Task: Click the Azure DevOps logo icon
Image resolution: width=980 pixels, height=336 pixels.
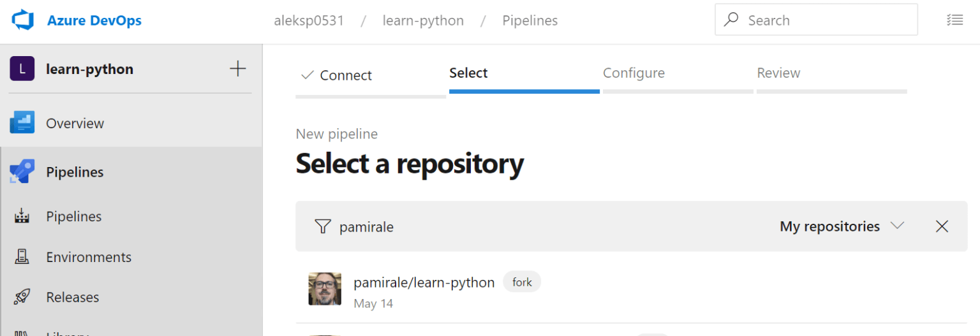Action: tap(22, 20)
